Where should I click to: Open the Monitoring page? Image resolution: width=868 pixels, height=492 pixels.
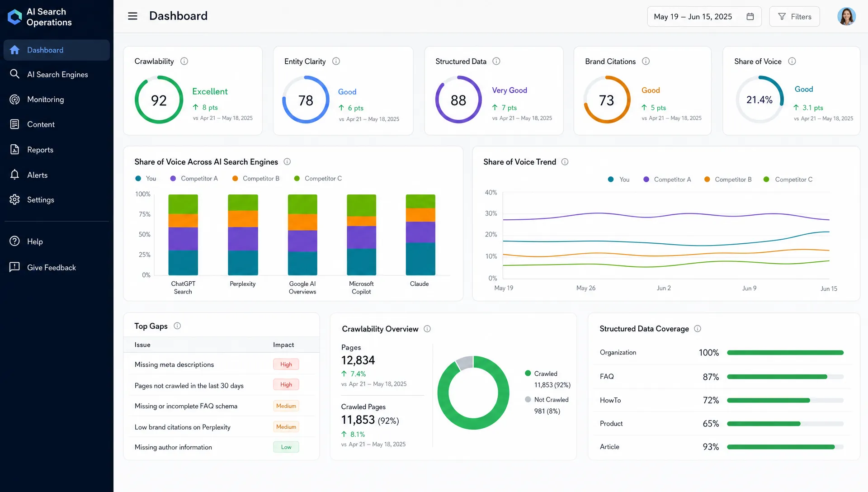point(57,99)
